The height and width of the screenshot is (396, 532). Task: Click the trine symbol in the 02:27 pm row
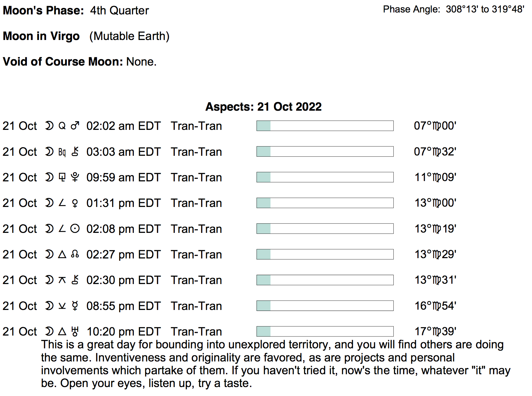(62, 254)
